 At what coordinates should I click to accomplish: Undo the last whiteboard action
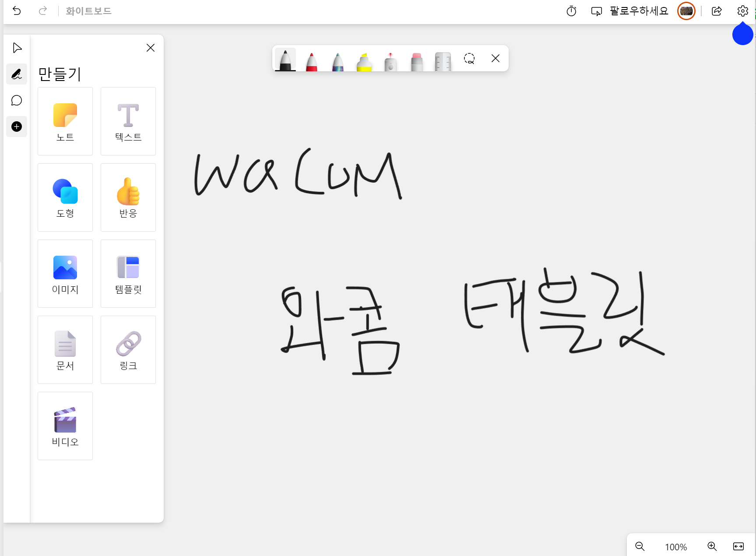[17, 11]
